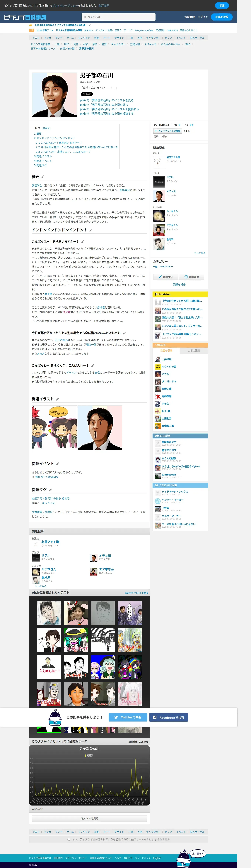Click the pencil icon beside ドンドンドンドンドンドン heading

point(91,230)
